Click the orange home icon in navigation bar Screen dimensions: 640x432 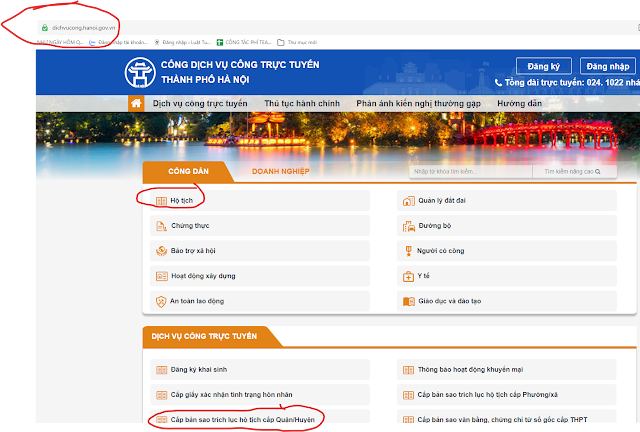point(137,103)
